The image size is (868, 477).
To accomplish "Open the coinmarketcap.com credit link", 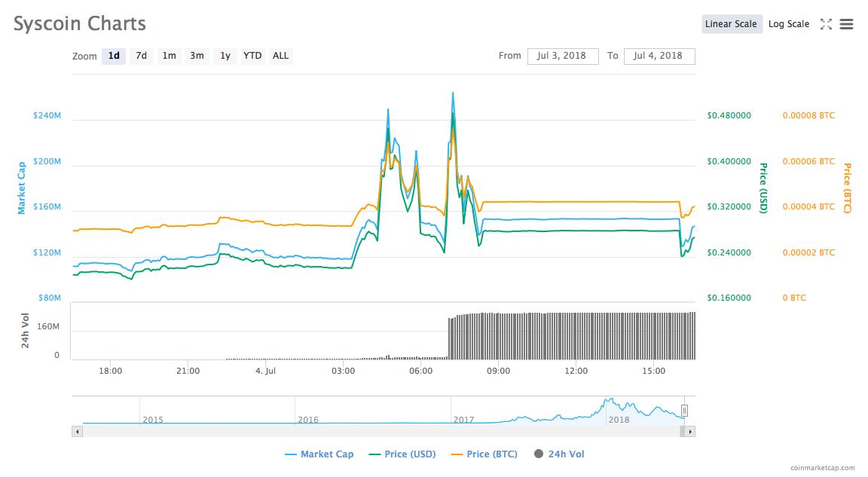I will (823, 468).
